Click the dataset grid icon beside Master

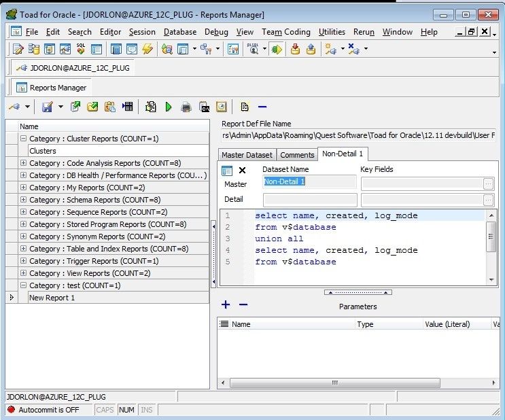tap(227, 171)
